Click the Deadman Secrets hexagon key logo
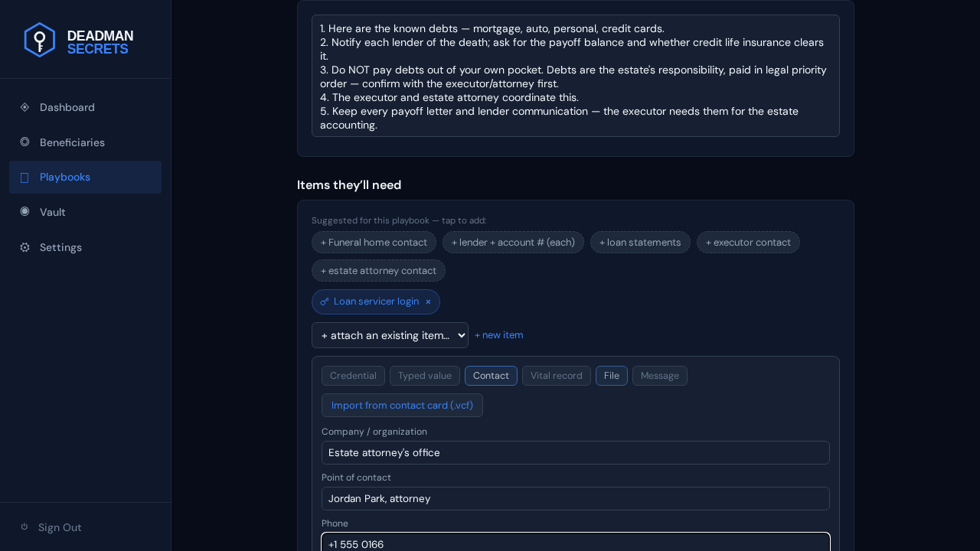This screenshot has height=551, width=980. 40,40
